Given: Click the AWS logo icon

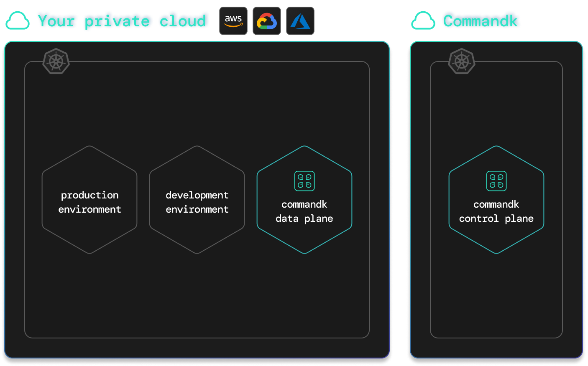Looking at the screenshot, I should point(233,21).
